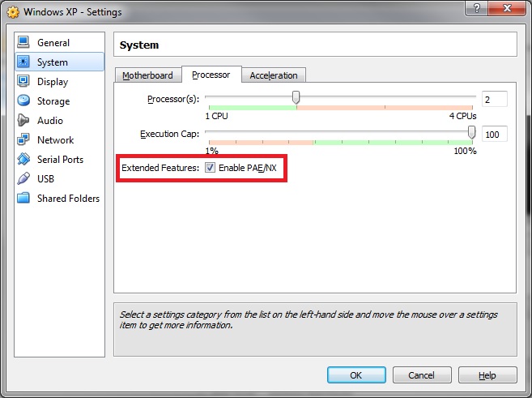Open Storage settings category
The width and height of the screenshot is (532, 398).
(x=59, y=101)
